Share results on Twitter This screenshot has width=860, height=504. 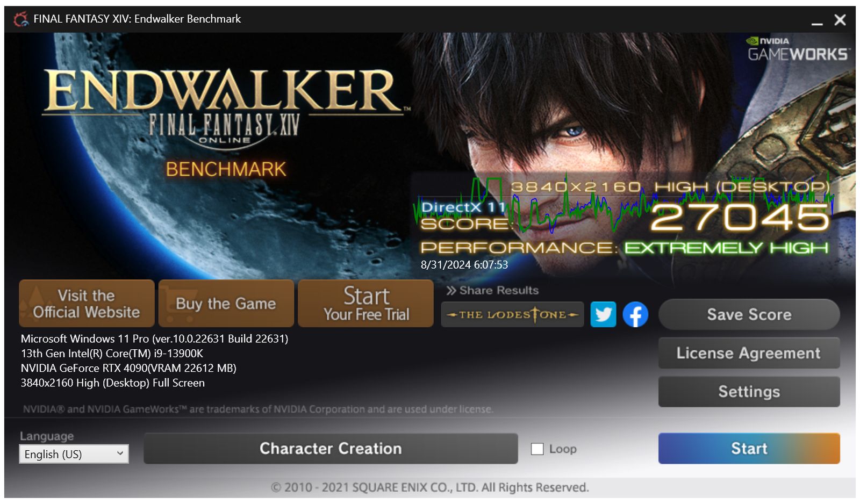point(603,314)
